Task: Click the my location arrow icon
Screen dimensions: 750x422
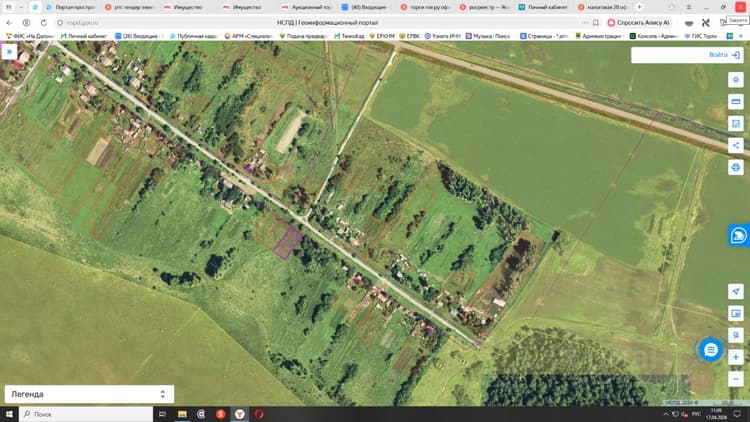Action: [x=736, y=291]
